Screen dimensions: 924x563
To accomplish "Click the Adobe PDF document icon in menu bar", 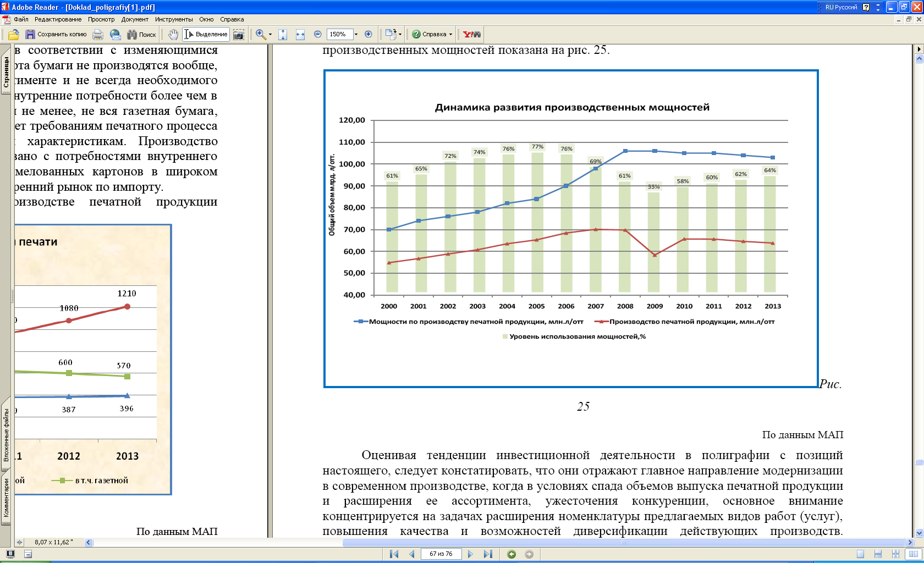I will pos(7,19).
